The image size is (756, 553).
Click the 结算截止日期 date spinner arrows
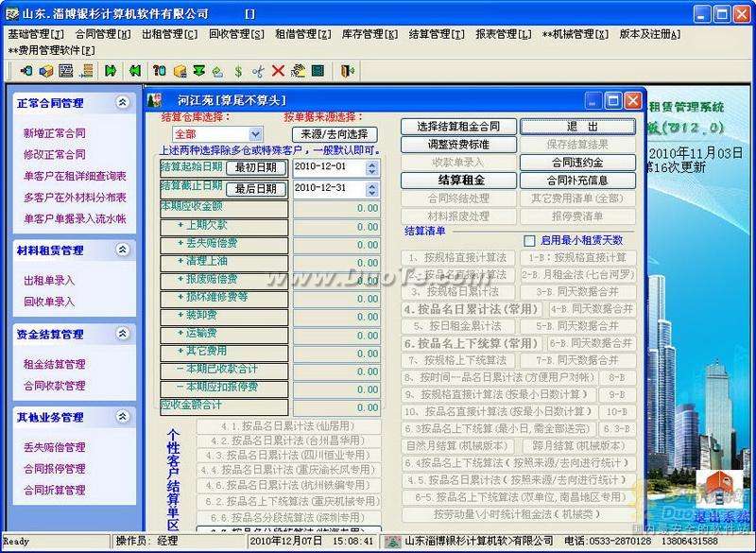371,188
